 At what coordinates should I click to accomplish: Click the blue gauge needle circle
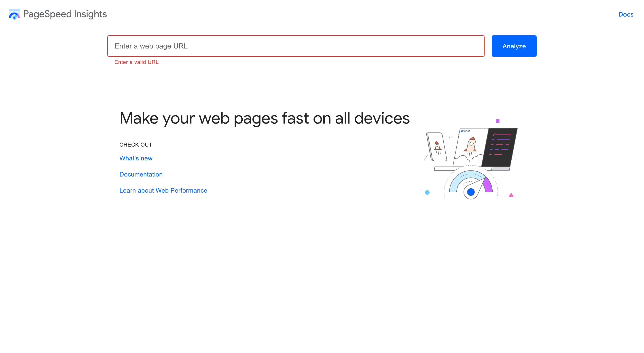(x=471, y=192)
